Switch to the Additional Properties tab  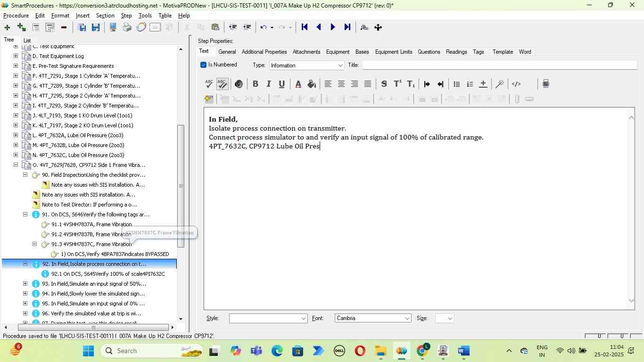click(264, 52)
